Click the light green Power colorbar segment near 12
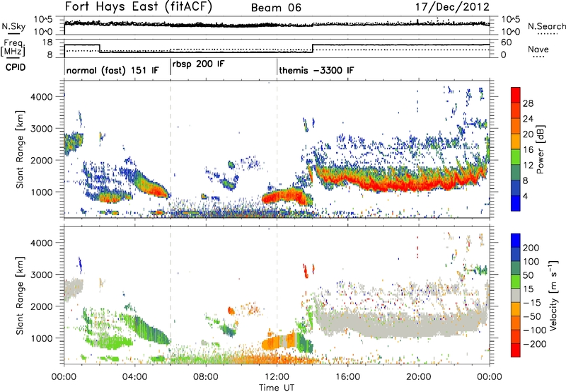This screenshot has width=566, height=392. (x=516, y=156)
